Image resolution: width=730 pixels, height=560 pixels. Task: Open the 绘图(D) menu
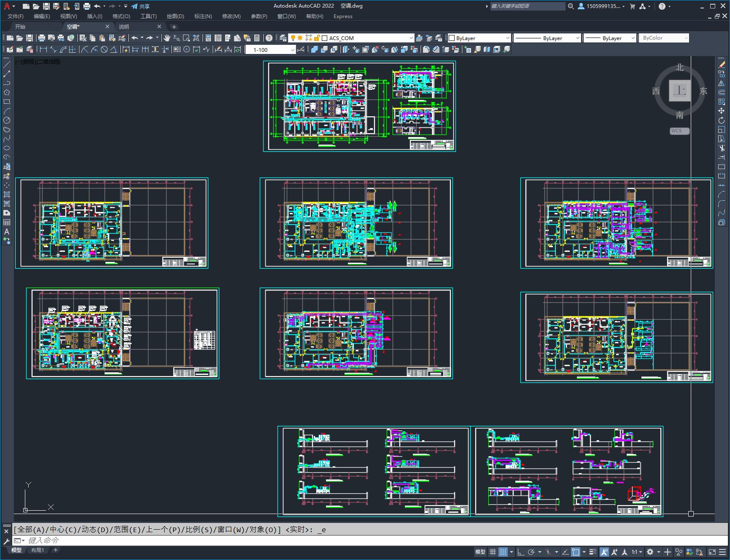tap(175, 16)
